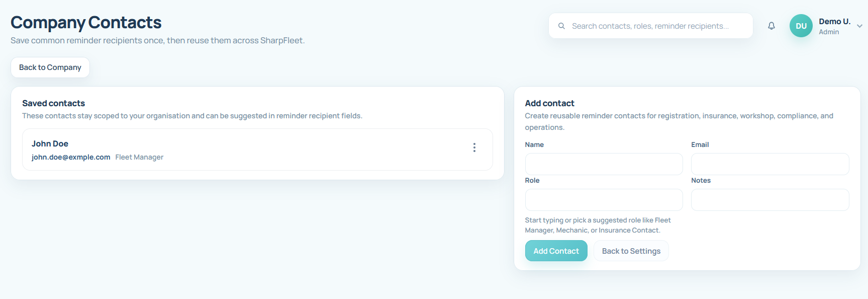Click the Saved contacts section title
868x299 pixels.
53,103
